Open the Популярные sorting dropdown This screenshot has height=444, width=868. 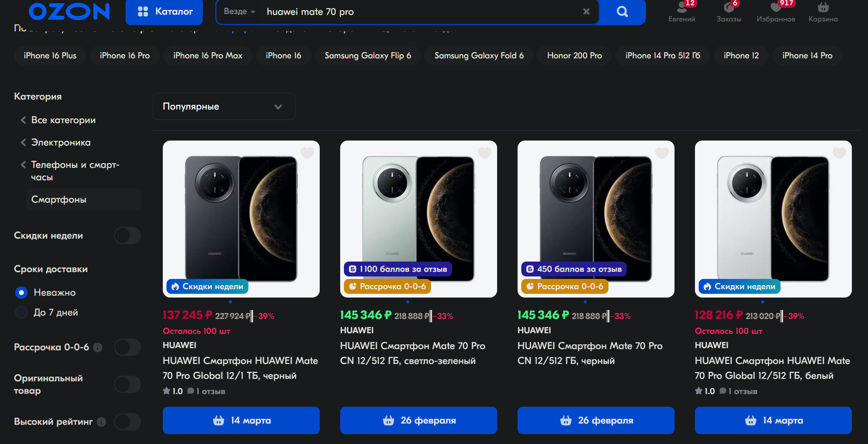click(224, 106)
